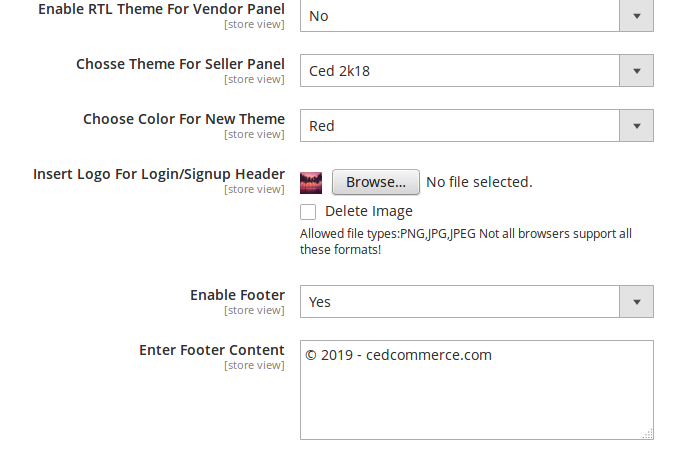
Task: Click the Delete Image label text
Action: (x=368, y=212)
